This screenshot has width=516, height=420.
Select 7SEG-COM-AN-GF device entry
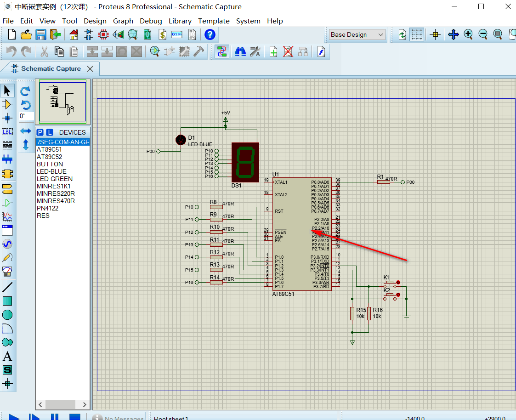click(62, 142)
